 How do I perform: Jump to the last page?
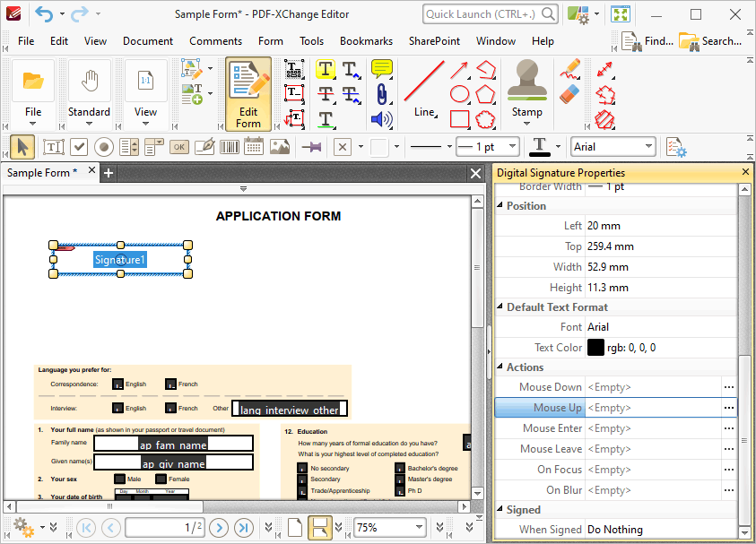pyautogui.click(x=244, y=528)
